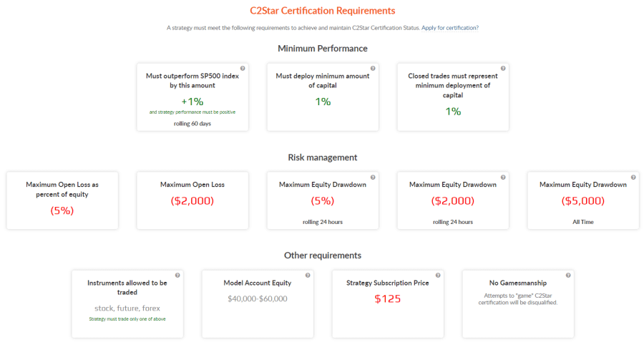
Task: Click 'and strategy performance must be positive' note
Action: (192, 112)
